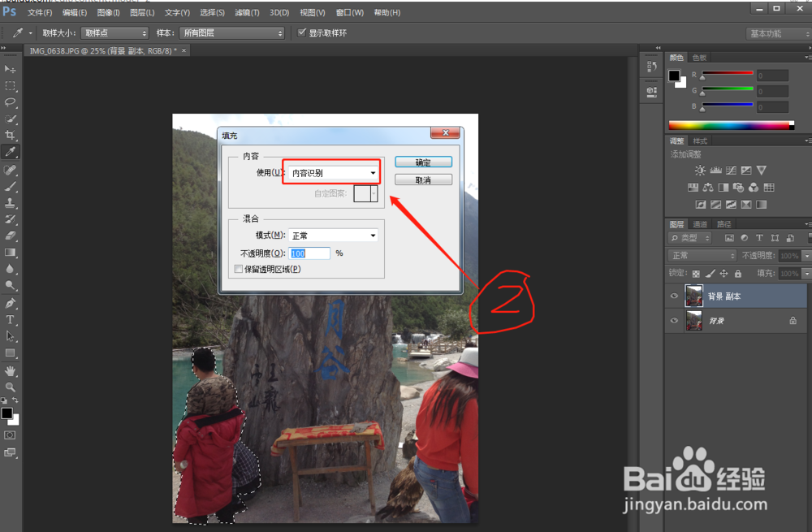Open the 文件(F) menu
Image resolution: width=812 pixels, height=532 pixels.
coord(40,12)
